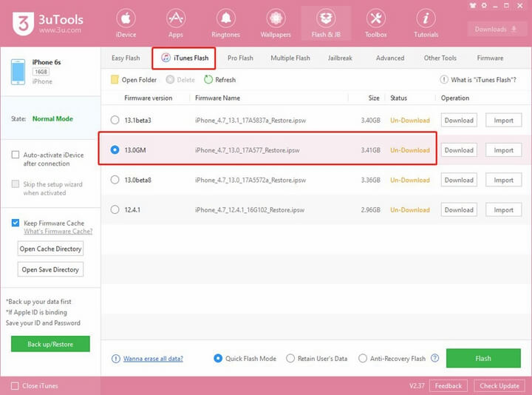
Task: Open the Multiple Flash tab
Action: coord(290,58)
